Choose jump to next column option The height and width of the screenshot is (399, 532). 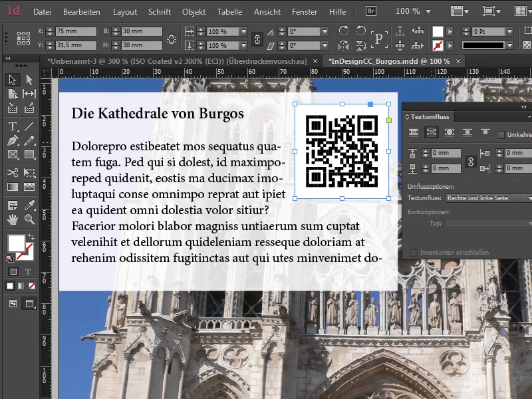[485, 131]
